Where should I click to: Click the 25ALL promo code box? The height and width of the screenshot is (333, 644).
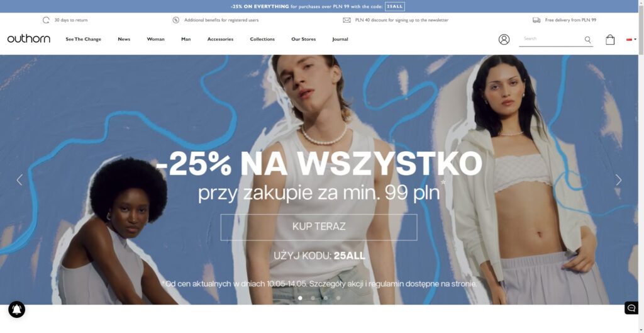pos(395,6)
